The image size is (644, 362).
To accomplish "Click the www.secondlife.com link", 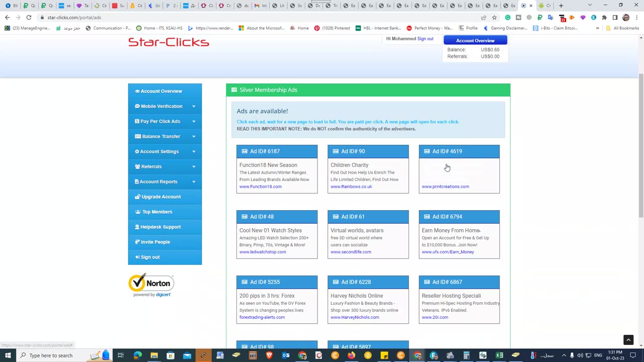I will click(x=351, y=252).
